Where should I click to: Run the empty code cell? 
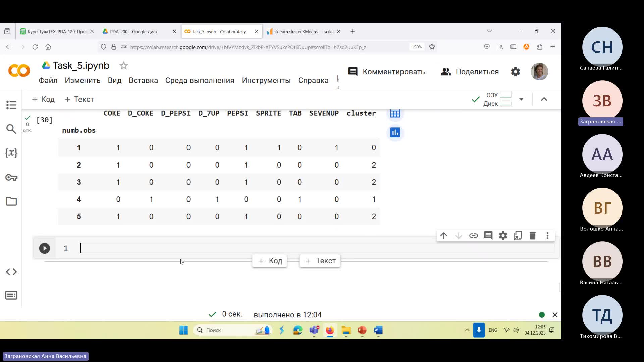tap(44, 248)
